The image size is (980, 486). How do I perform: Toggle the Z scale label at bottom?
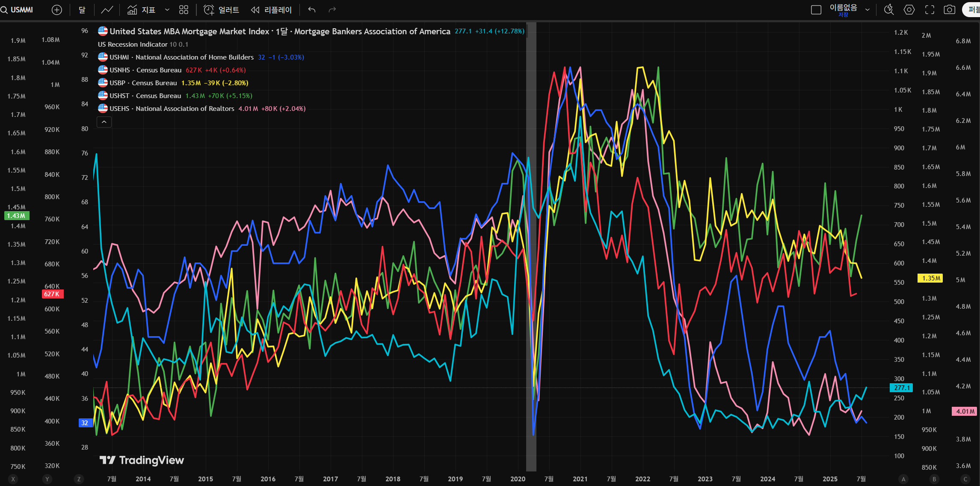tap(79, 479)
